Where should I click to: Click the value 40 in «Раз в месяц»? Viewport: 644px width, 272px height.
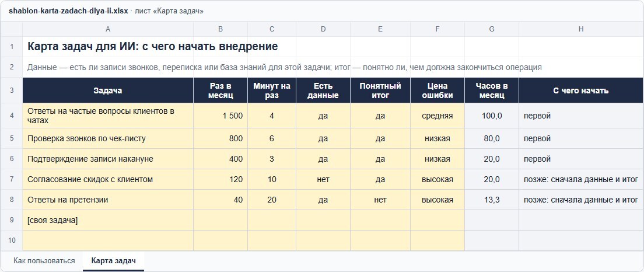220,200
